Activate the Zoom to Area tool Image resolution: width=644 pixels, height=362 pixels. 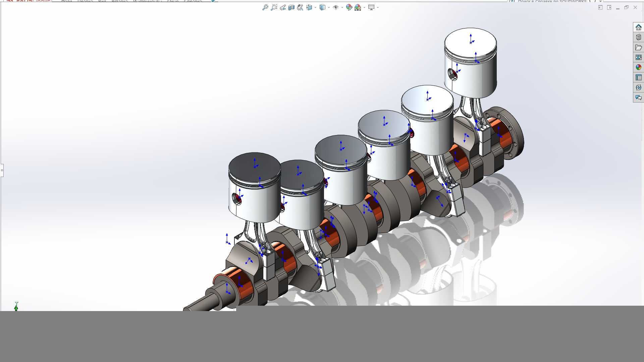click(274, 7)
